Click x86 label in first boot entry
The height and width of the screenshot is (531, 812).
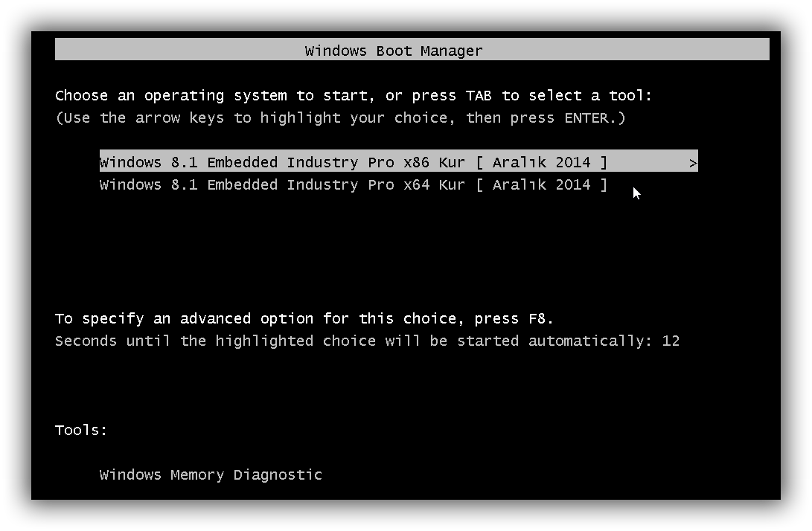[416, 162]
